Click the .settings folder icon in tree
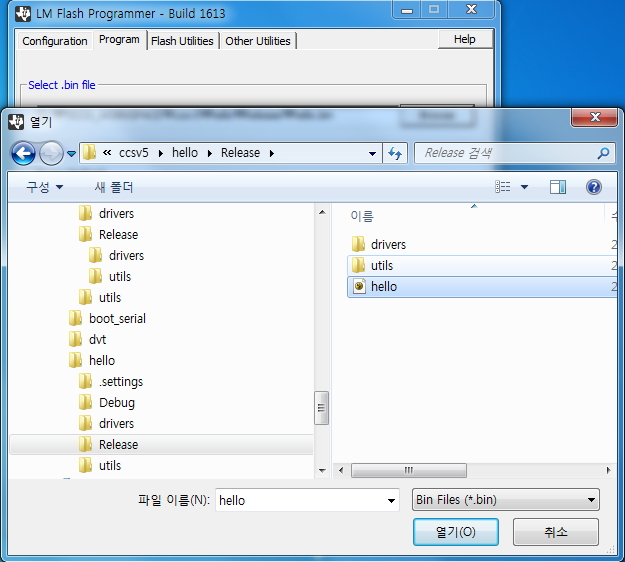625x562 pixels. click(x=85, y=381)
